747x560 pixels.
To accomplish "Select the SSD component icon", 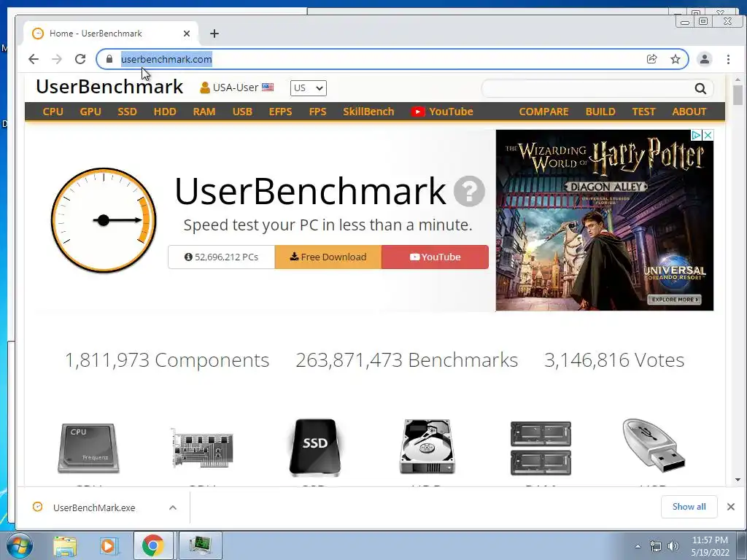I will pyautogui.click(x=315, y=448).
